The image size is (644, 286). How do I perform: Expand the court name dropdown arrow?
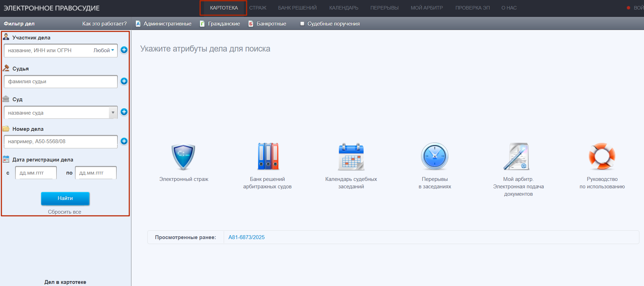click(x=113, y=113)
